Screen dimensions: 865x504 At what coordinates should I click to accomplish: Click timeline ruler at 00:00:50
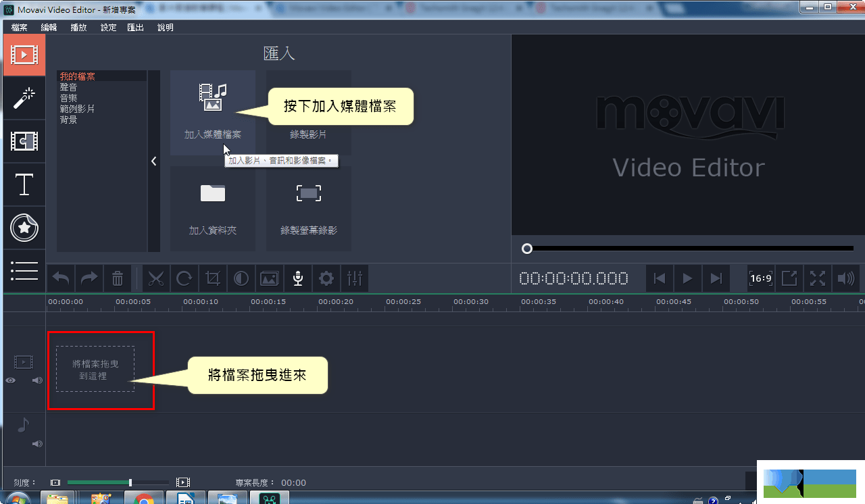click(x=741, y=302)
